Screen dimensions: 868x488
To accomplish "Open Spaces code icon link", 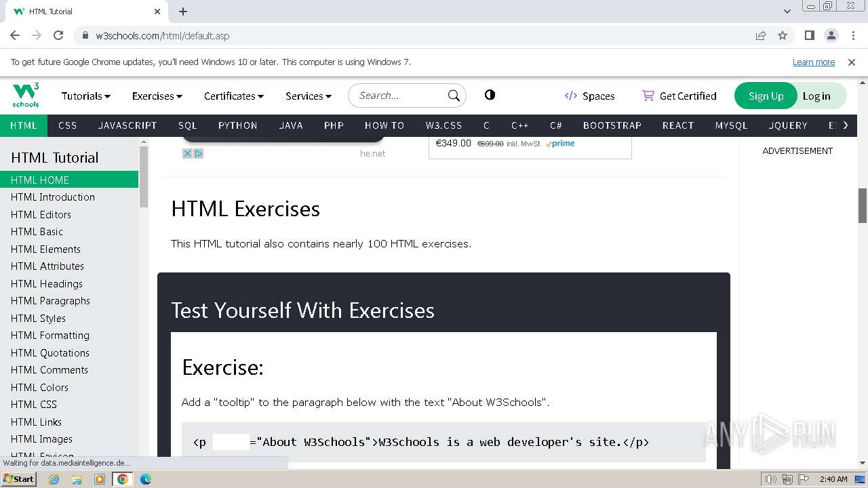I will pos(571,96).
